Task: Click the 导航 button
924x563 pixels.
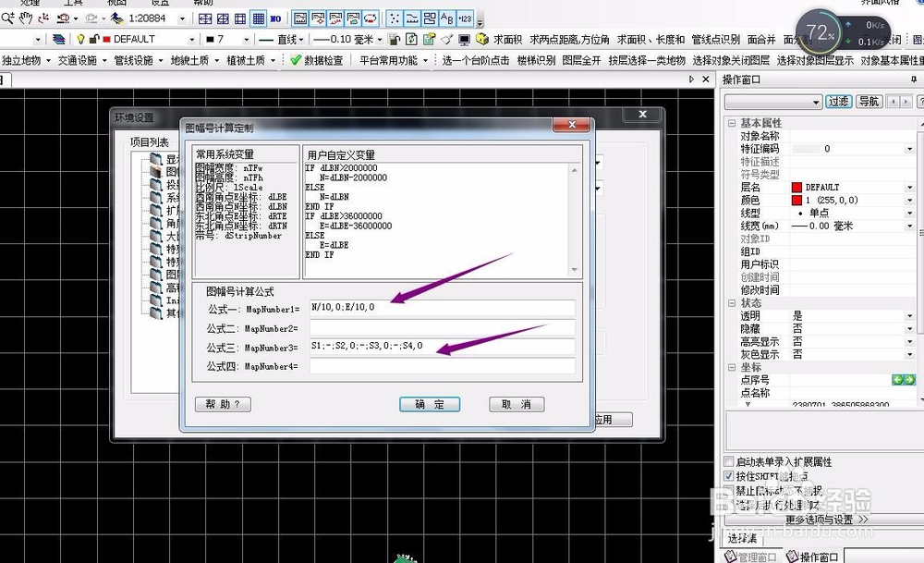Action: 869,102
